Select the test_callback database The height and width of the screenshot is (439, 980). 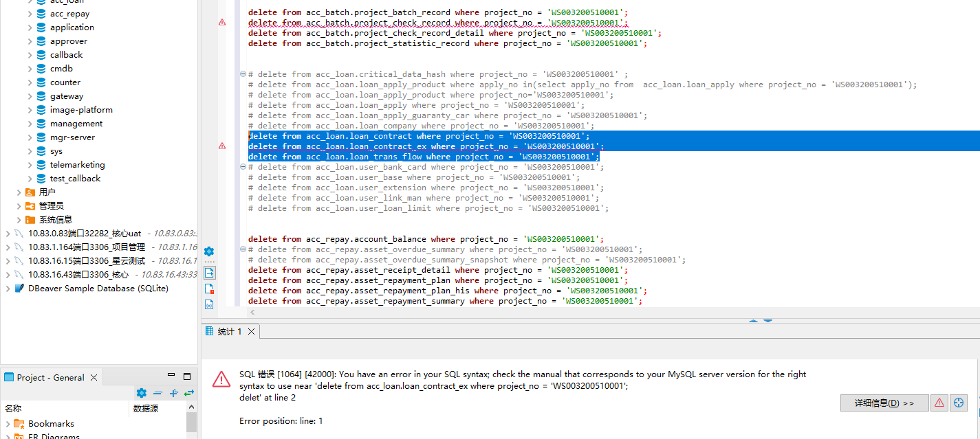click(75, 179)
